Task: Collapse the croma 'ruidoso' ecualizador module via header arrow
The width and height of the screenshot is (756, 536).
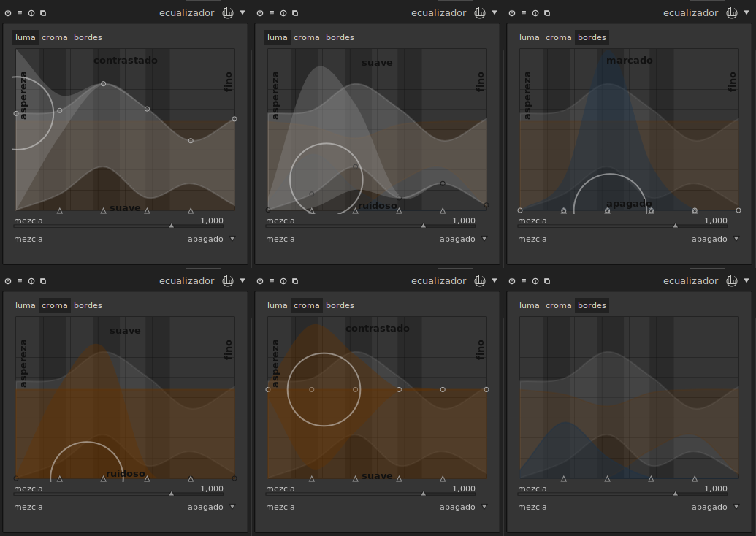Action: point(243,280)
